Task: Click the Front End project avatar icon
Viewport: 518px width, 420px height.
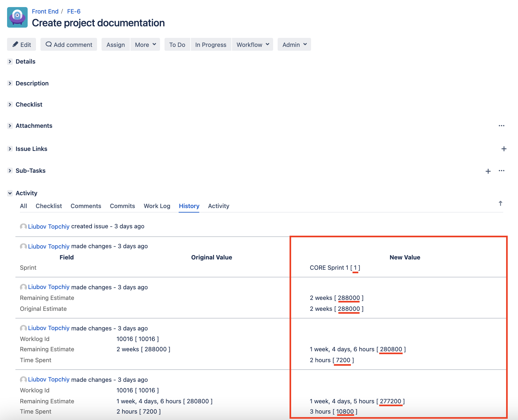Action: tap(17, 17)
